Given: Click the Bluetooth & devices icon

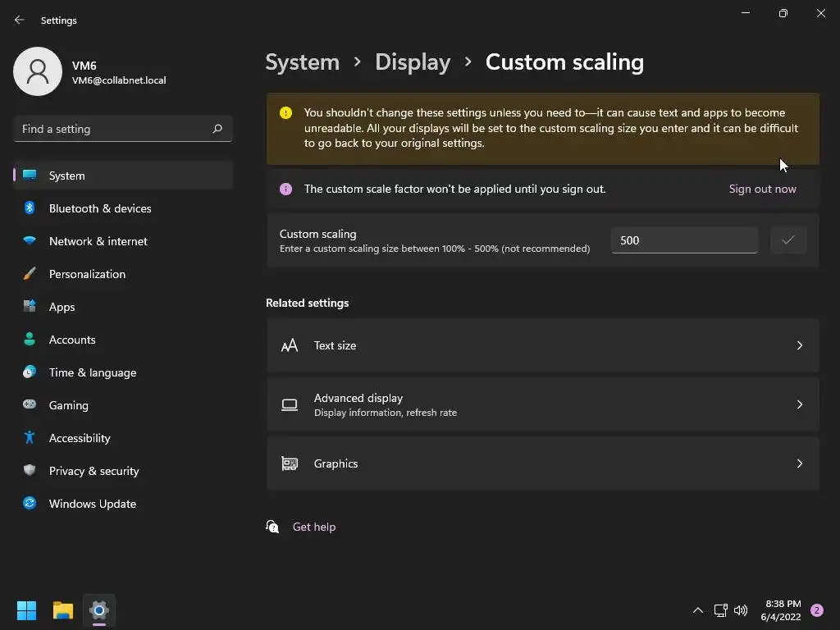Looking at the screenshot, I should pos(30,208).
